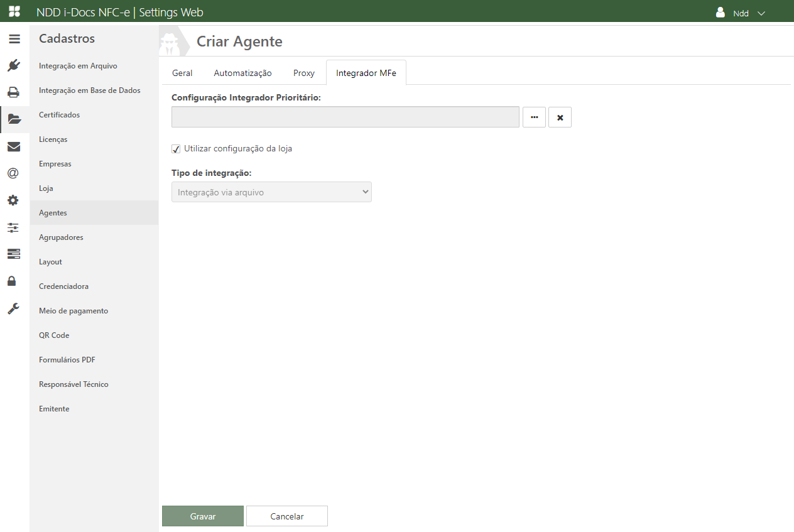
Task: Click the padlock security sidebar icon
Action: coord(12,281)
